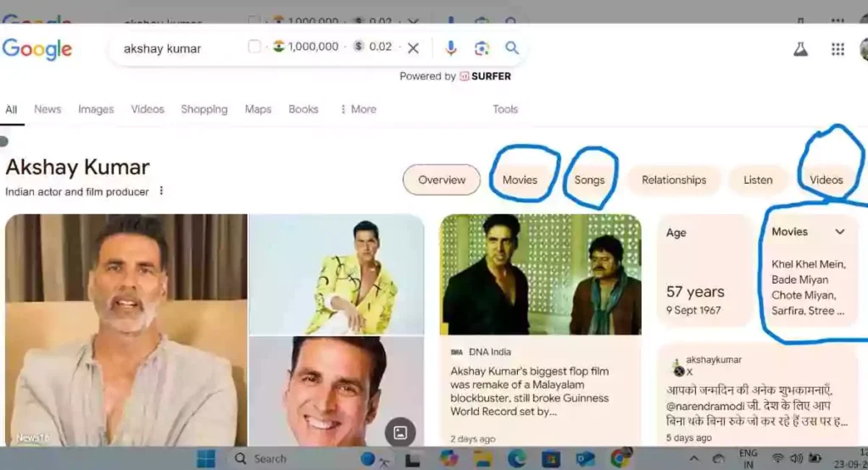Image resolution: width=868 pixels, height=470 pixels.
Task: Select the Listen chip
Action: pyautogui.click(x=758, y=180)
